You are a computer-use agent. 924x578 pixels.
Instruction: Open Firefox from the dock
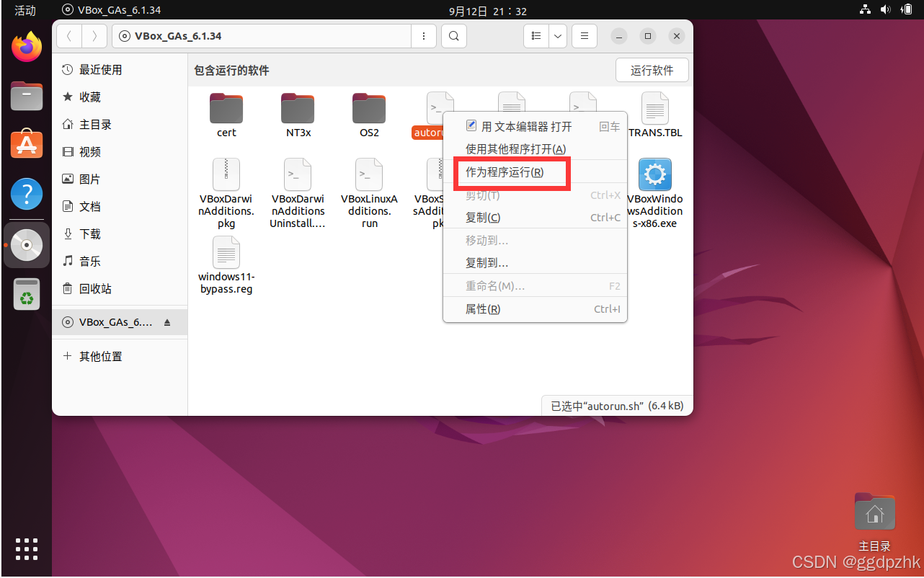coord(27,48)
